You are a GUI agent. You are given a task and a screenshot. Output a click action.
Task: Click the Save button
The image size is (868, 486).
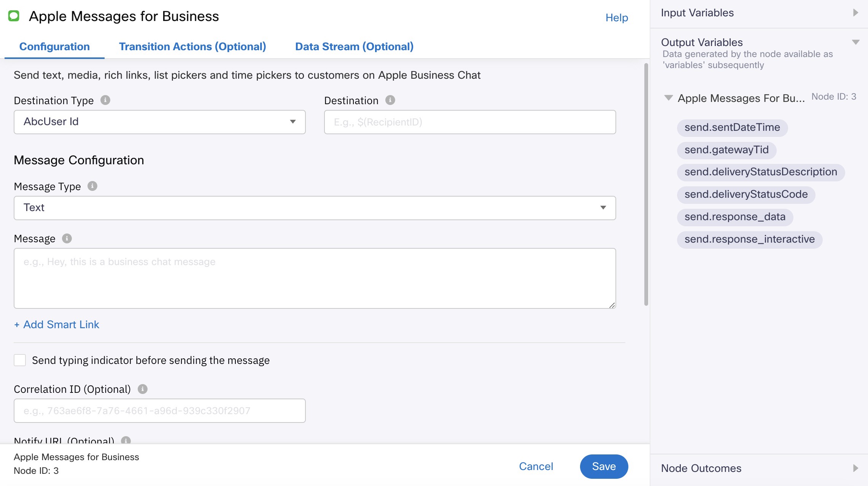[604, 466]
